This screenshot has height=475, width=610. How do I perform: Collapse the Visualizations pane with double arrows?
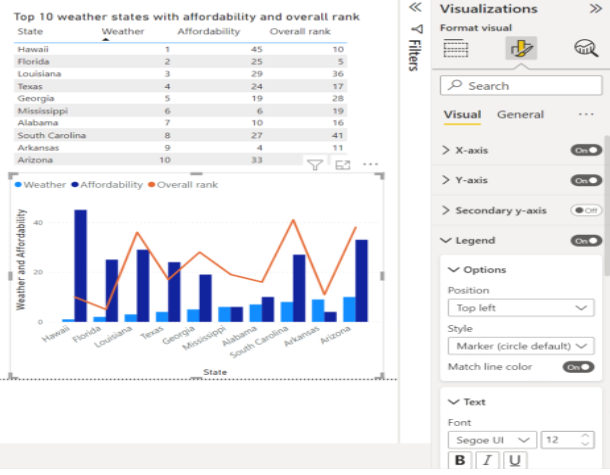pyautogui.click(x=596, y=8)
